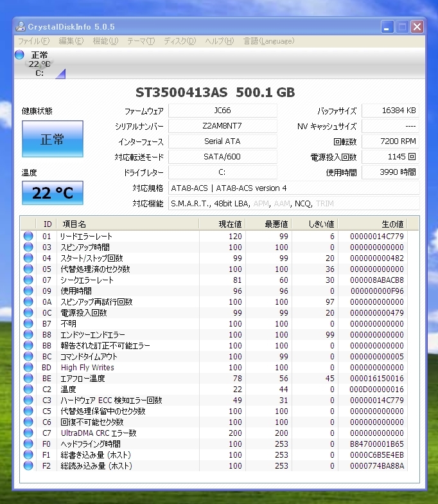
Task: Click the status orb in スタート/ストップ回数 row
Action: coord(28,258)
